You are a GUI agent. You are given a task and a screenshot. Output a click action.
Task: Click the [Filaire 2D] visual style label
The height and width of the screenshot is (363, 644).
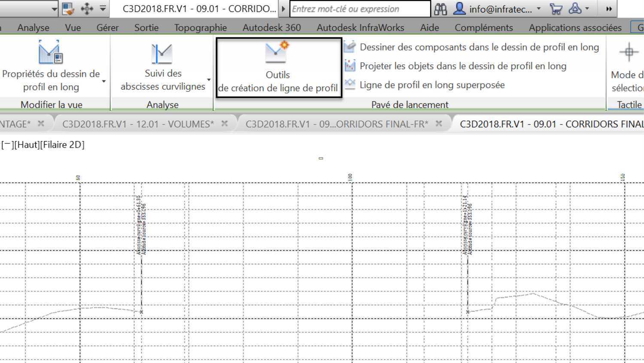(x=62, y=145)
